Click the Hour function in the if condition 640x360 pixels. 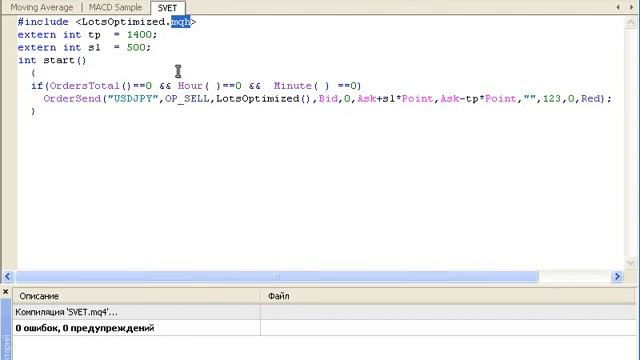(190, 86)
